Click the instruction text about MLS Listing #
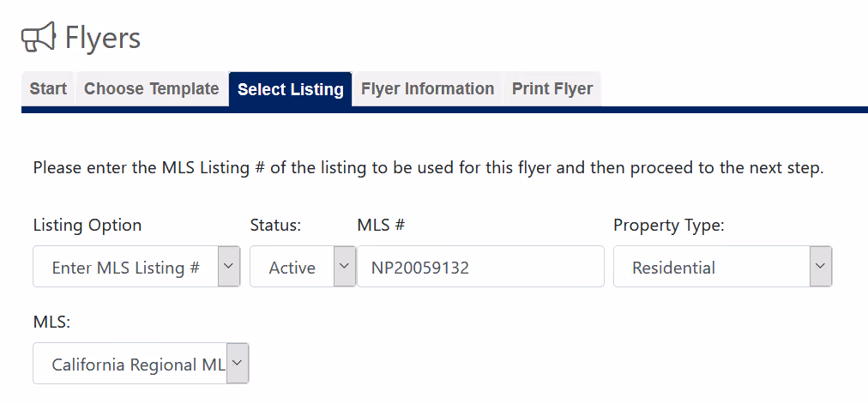This screenshot has height=404, width=868. [x=429, y=167]
